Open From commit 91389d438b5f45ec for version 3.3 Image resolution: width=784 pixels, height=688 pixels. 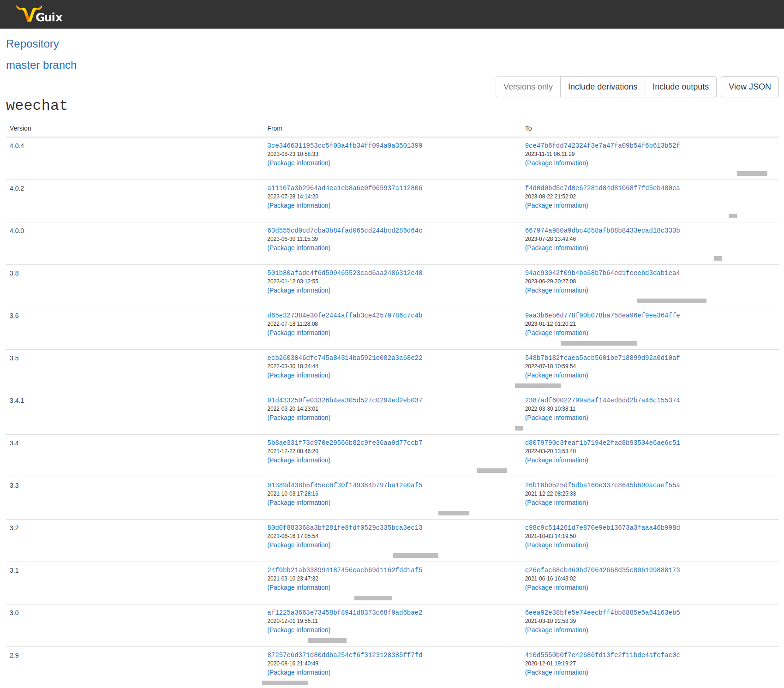345,485
